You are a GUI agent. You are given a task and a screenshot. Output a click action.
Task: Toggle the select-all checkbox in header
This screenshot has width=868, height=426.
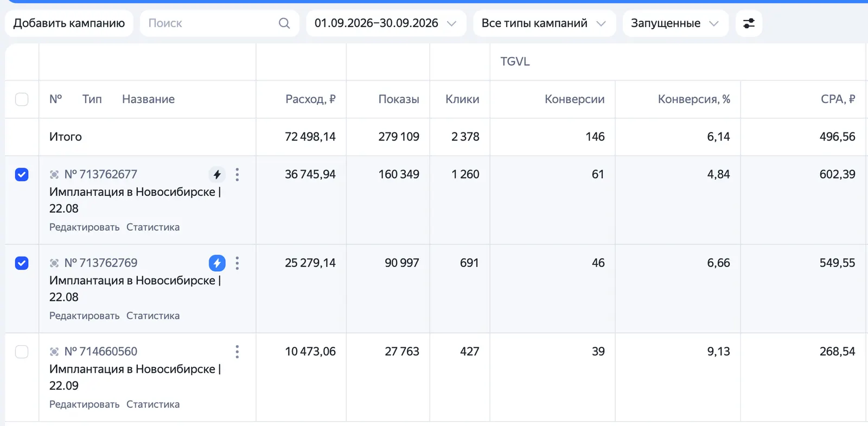(x=22, y=99)
